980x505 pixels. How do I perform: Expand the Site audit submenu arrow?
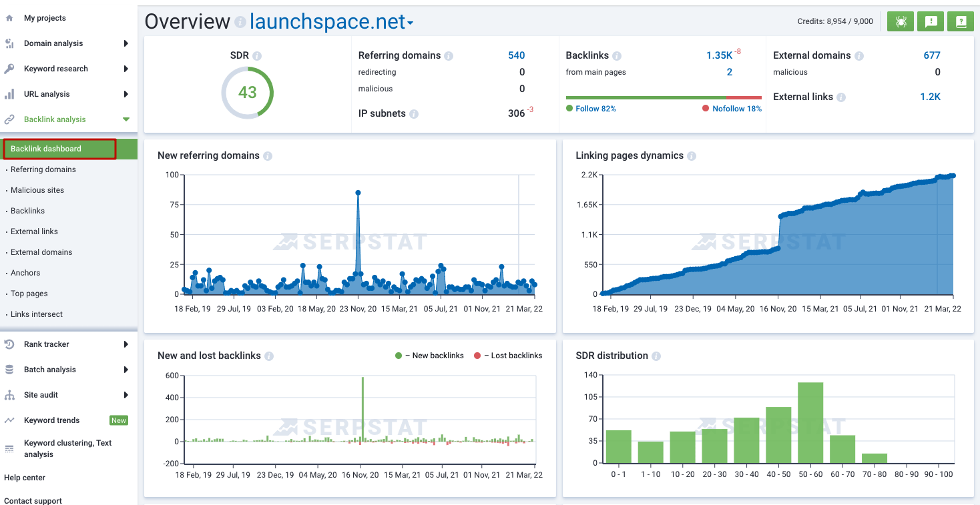pyautogui.click(x=126, y=395)
